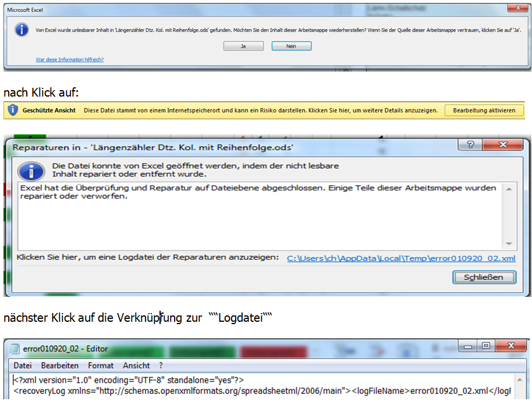Image resolution: width=532 pixels, height=405 pixels.
Task: Click Bearbeitung aktivieren button
Action: (484, 110)
